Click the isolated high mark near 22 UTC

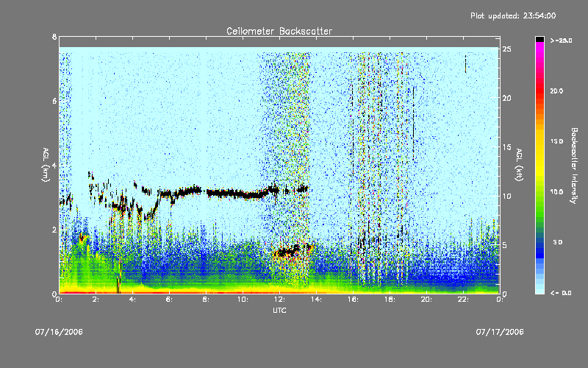(x=465, y=63)
